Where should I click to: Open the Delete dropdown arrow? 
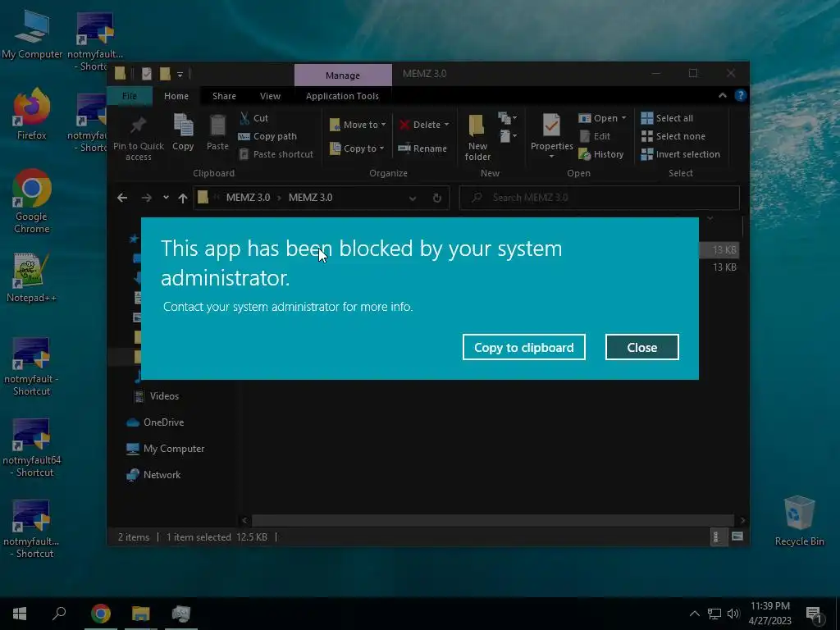pos(446,125)
